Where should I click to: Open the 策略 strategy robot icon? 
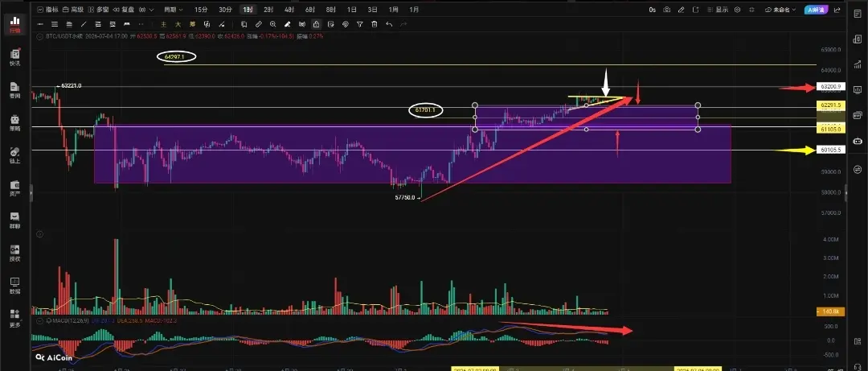(15, 122)
